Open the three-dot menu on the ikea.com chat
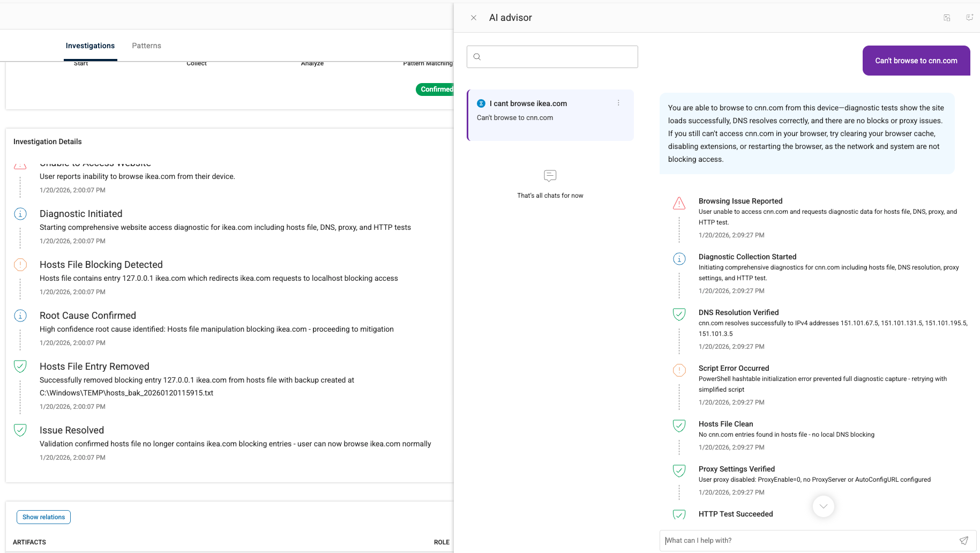980x553 pixels. click(618, 102)
